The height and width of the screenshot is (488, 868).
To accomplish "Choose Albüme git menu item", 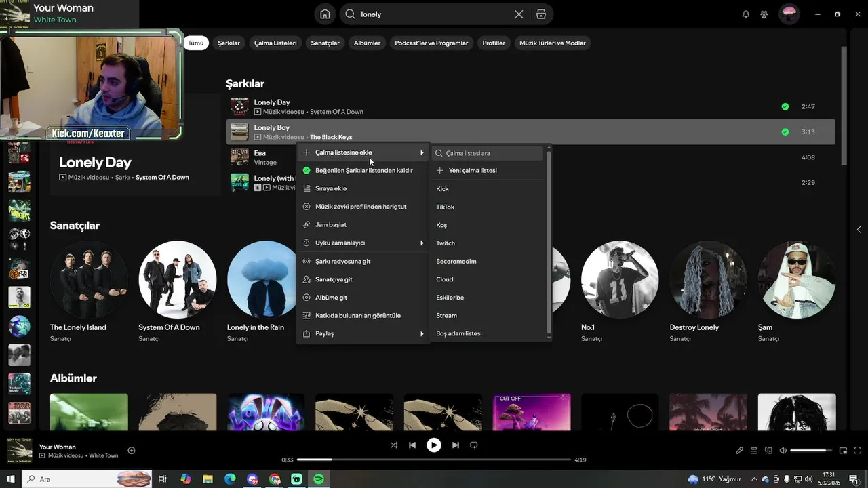I will [363, 297].
